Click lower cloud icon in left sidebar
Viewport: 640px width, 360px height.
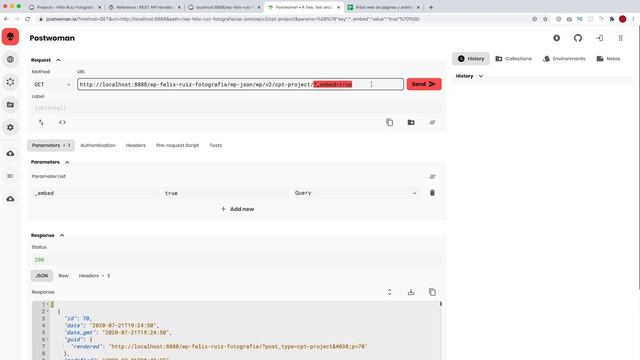coord(10,199)
